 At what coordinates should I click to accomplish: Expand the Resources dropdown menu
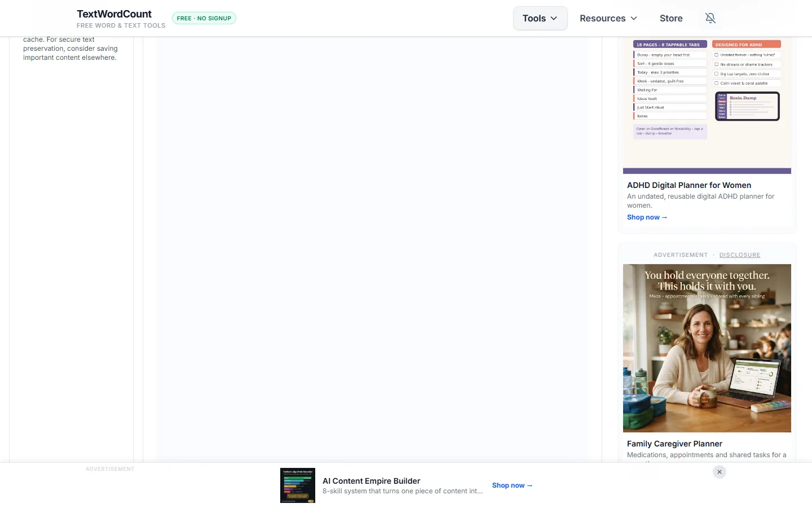coord(608,18)
